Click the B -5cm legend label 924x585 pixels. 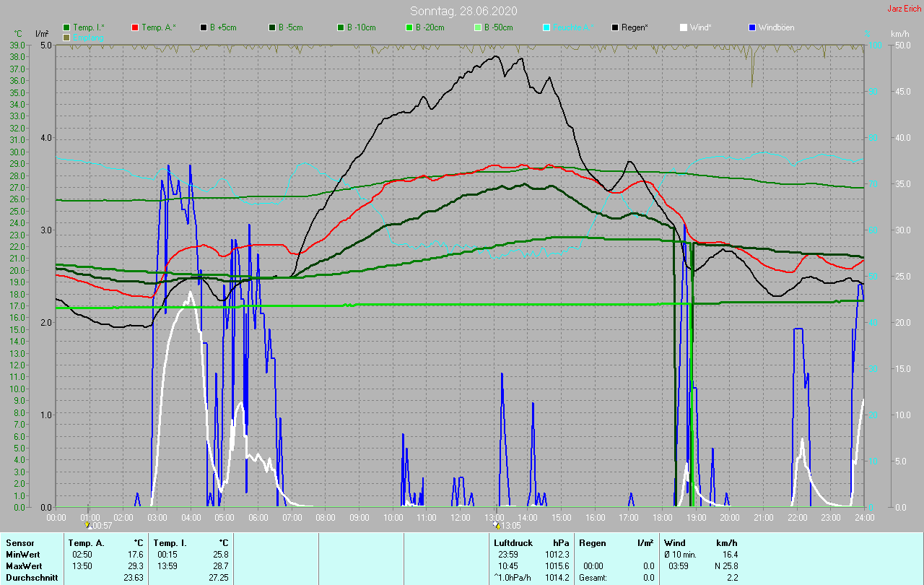click(x=296, y=27)
